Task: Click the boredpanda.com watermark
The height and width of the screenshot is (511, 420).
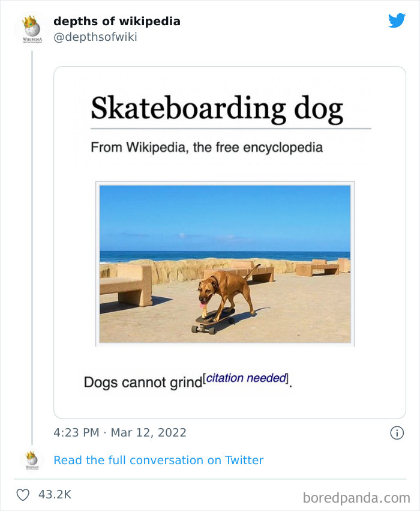Action: pos(356,498)
